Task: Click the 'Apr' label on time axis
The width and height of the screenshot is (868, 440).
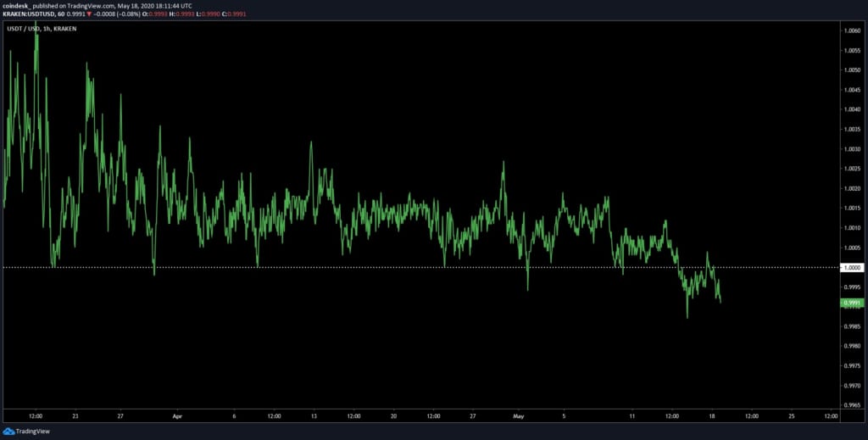Action: click(x=177, y=416)
